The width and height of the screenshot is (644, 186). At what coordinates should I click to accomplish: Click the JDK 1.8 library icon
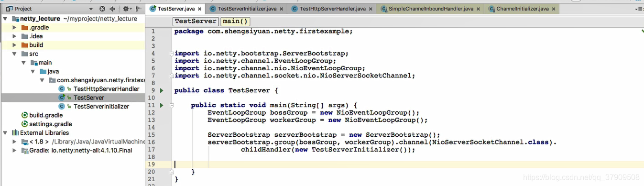pos(24,142)
